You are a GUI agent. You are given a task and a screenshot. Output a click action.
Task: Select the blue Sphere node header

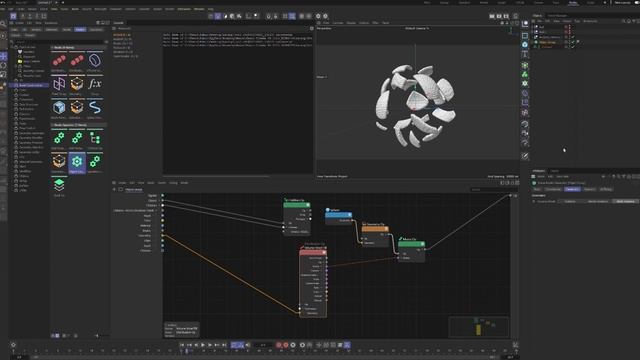pos(338,214)
